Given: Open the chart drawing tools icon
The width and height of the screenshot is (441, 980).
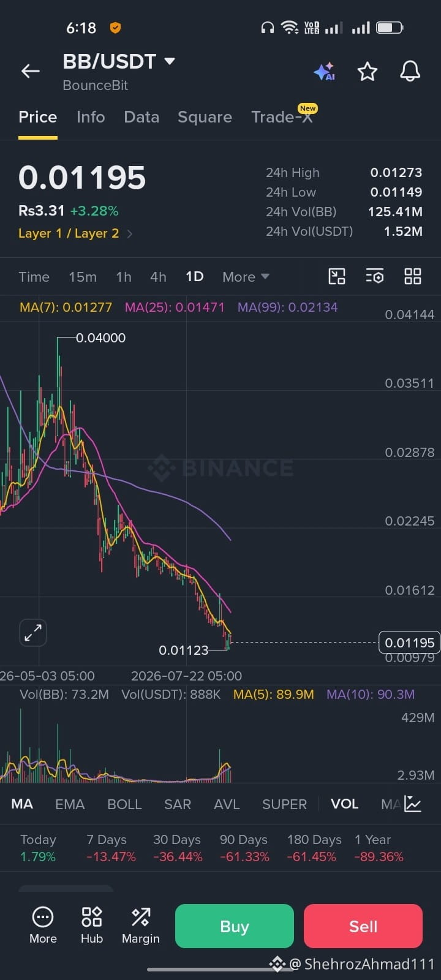Looking at the screenshot, I should click(x=337, y=277).
